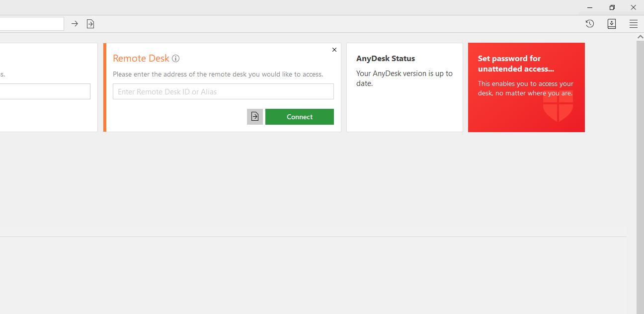Start file transfer from Remote Desk panel

(x=255, y=117)
